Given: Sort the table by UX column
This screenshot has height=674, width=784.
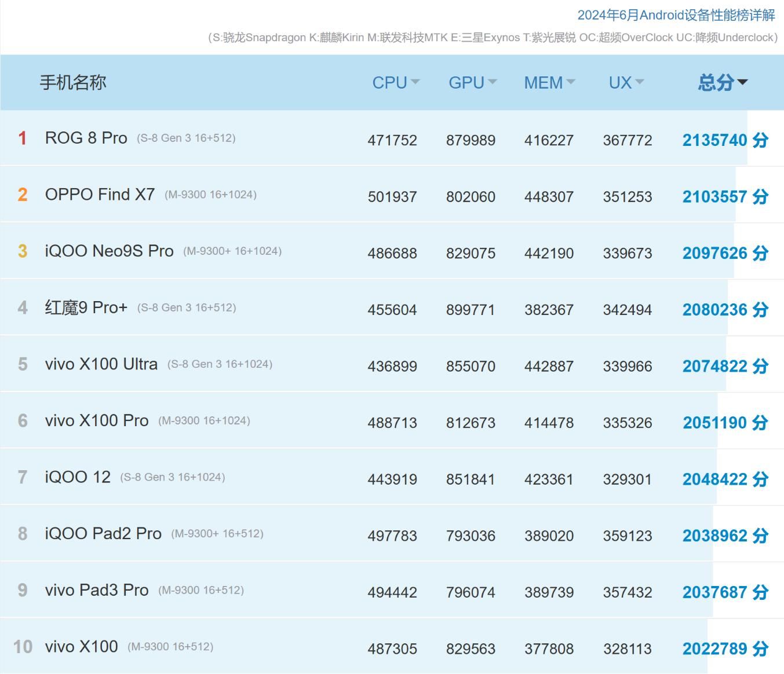Looking at the screenshot, I should tap(626, 83).
